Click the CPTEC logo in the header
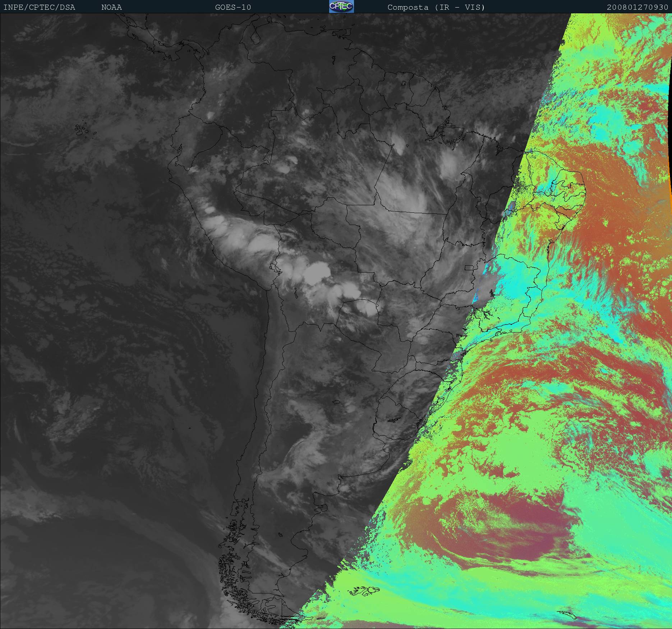 pos(341,7)
